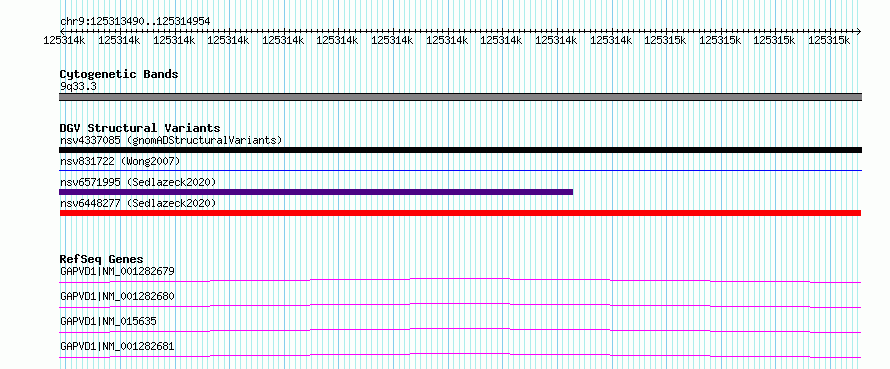Open the nsv831722 (Wong2007) label

120,161
